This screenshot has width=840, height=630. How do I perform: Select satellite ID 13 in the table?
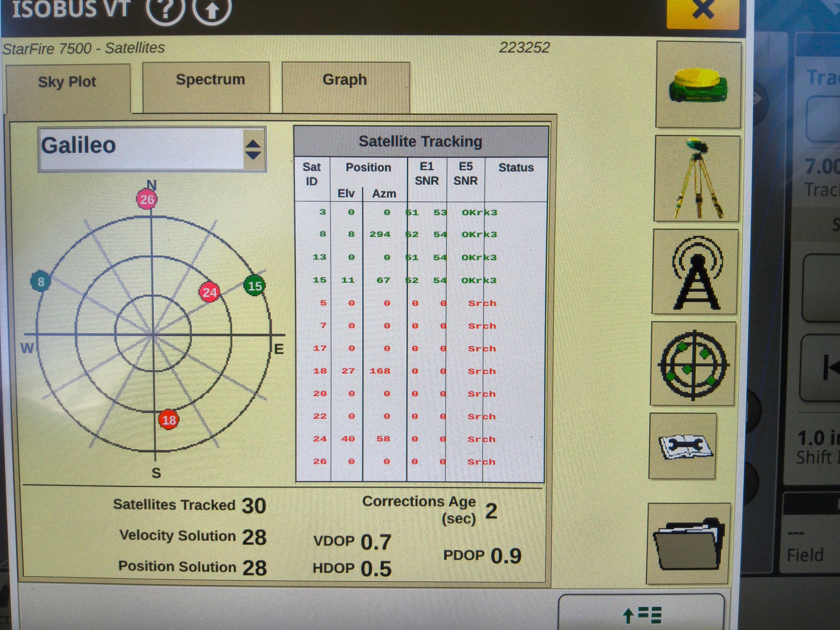[319, 257]
